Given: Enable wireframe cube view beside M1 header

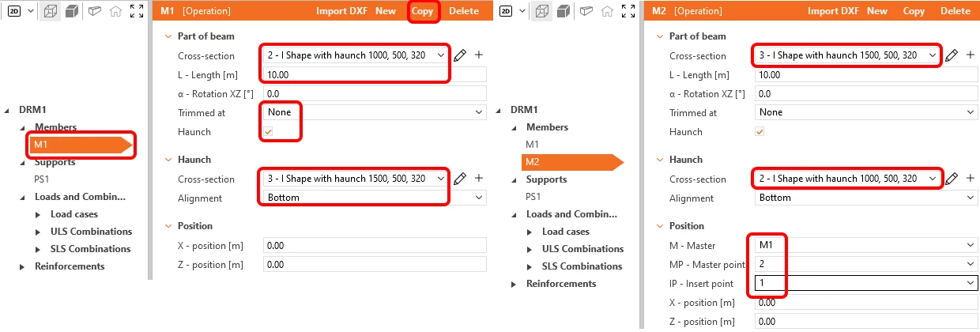Looking at the screenshot, I should pyautogui.click(x=50, y=11).
